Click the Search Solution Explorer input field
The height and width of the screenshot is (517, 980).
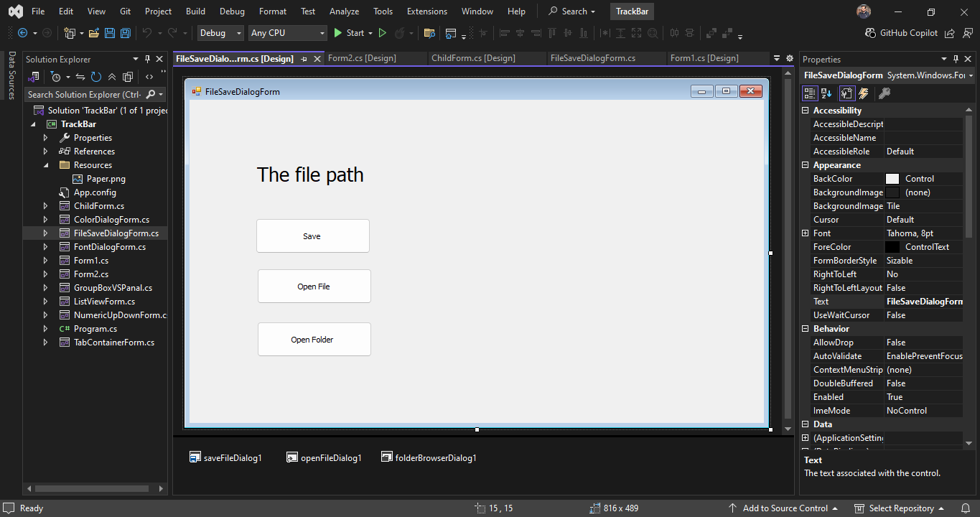86,94
